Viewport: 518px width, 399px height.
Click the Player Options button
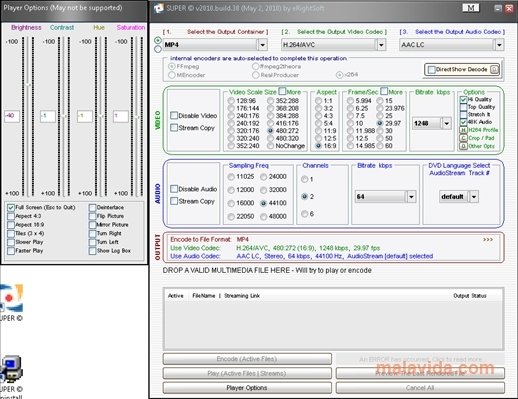pos(247,388)
